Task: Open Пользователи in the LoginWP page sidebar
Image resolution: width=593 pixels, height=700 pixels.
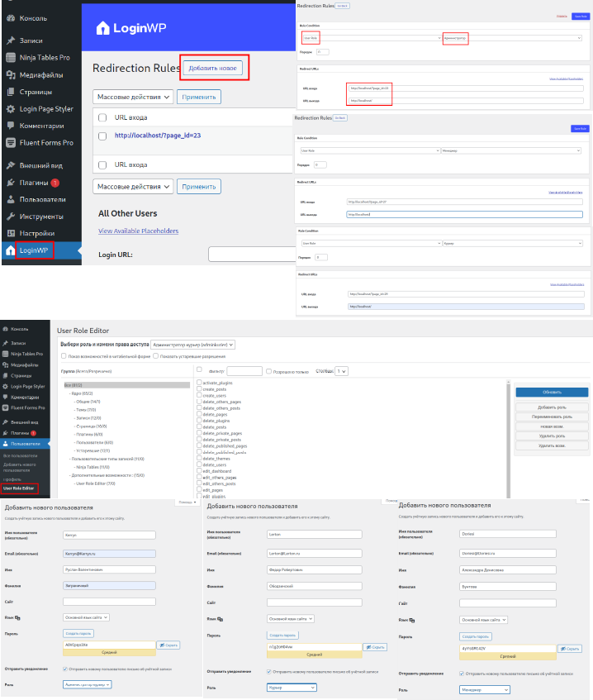Action: [x=42, y=199]
